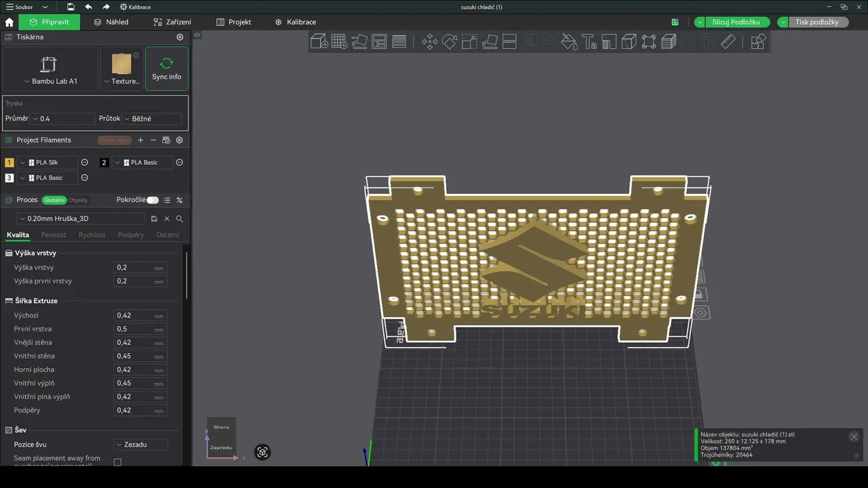The height and width of the screenshot is (488, 868).
Task: Tick the Seam placement away from overhangs checkbox
Action: point(117,462)
